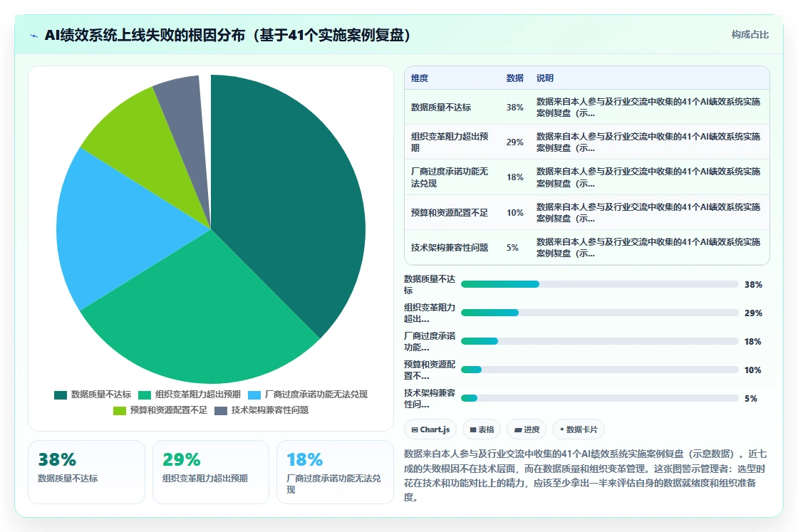Toggle the 技术架构兼容性问题 legend swatch
The height and width of the screenshot is (532, 798).
221,410
